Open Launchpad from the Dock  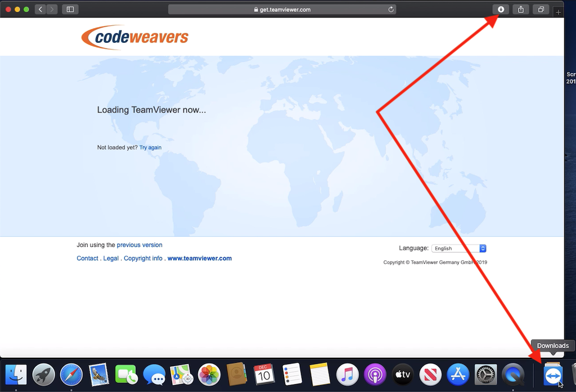(x=43, y=375)
